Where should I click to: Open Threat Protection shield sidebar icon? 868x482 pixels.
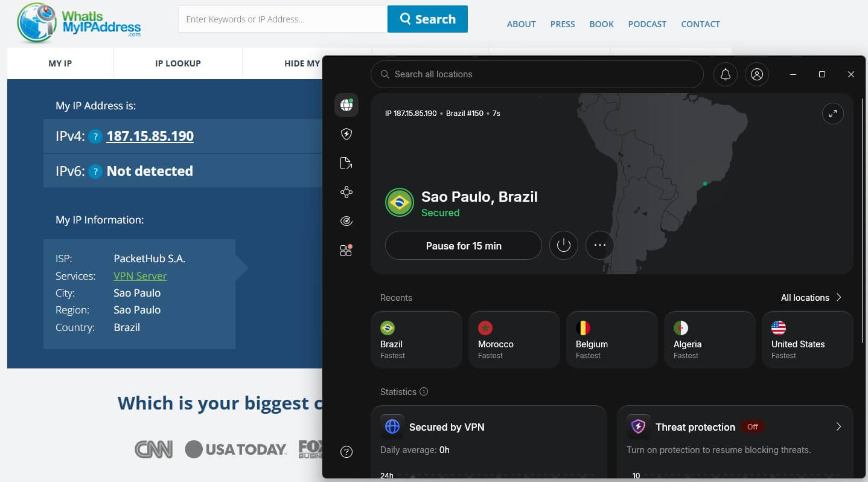pyautogui.click(x=346, y=134)
